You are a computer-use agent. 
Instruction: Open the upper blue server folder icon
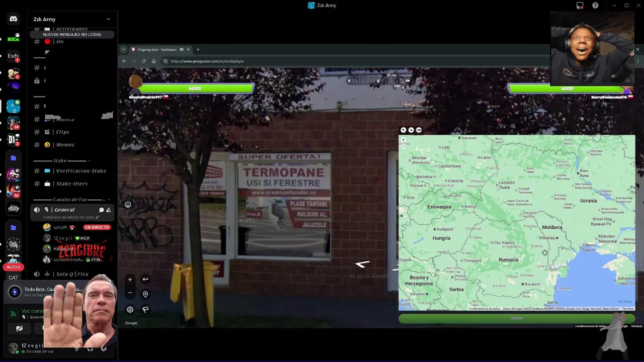tap(13, 158)
